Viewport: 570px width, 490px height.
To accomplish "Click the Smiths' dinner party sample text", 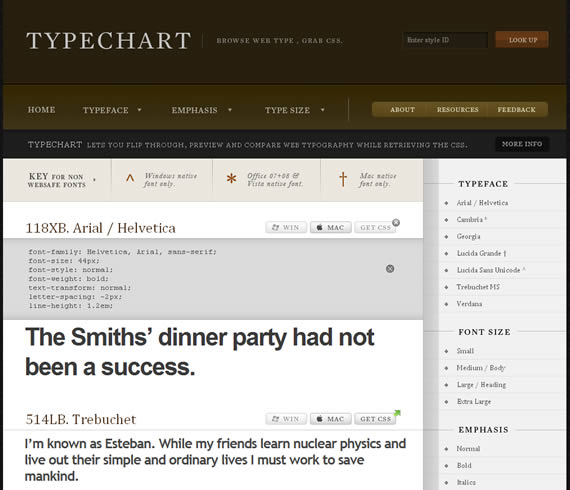I will [200, 352].
